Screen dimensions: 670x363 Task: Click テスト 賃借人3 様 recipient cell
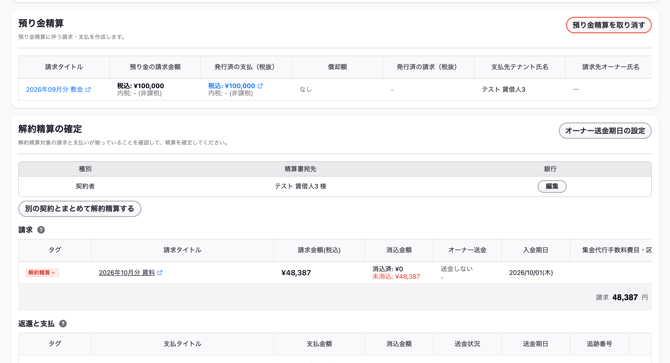coord(300,186)
